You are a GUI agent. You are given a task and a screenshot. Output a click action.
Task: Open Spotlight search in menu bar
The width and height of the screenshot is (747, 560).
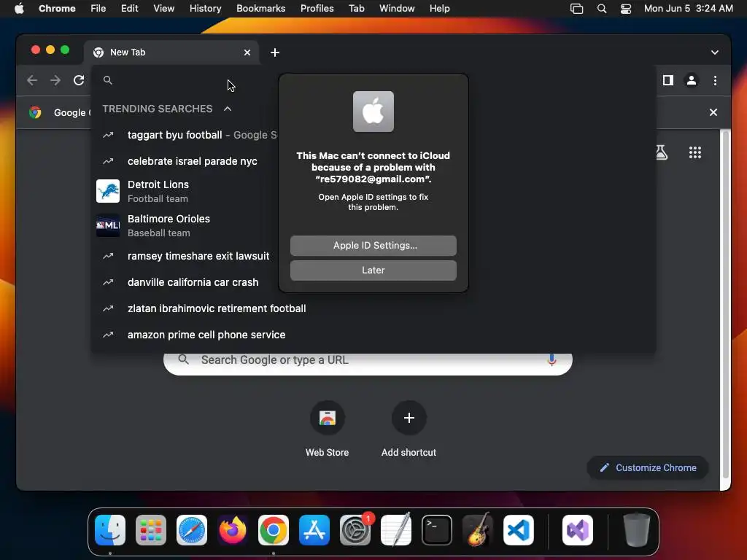tap(602, 9)
